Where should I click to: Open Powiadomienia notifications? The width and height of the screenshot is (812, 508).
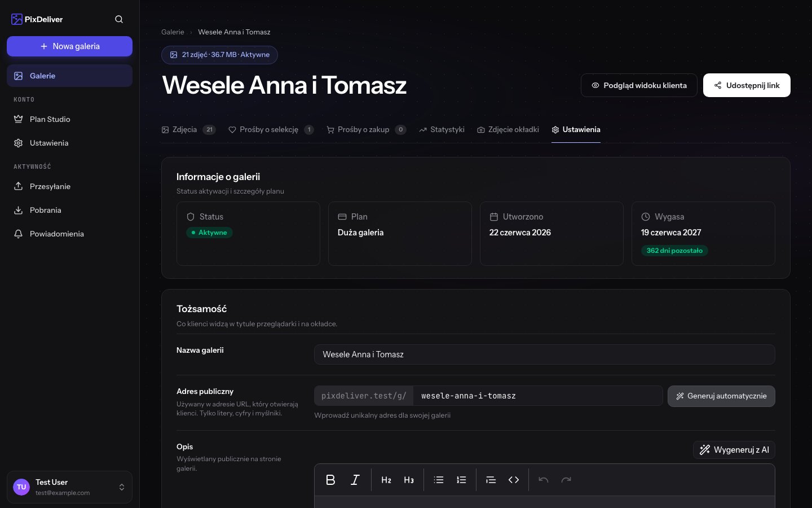pyautogui.click(x=69, y=234)
